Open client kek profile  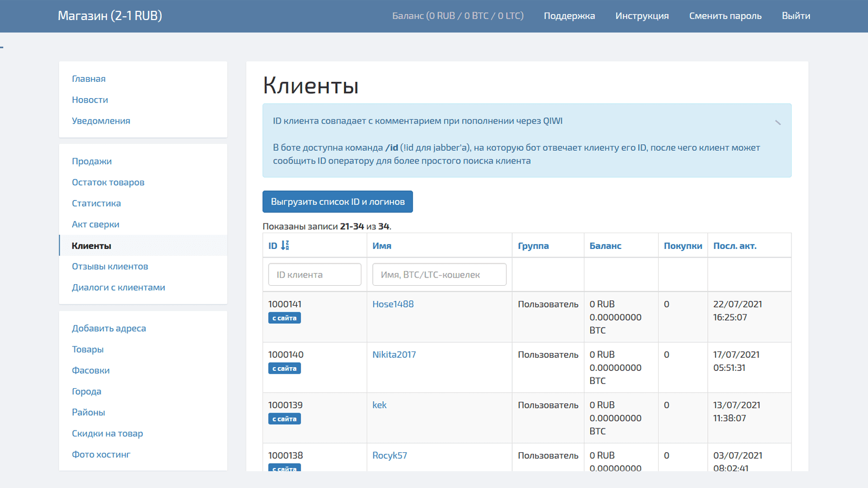tap(379, 405)
